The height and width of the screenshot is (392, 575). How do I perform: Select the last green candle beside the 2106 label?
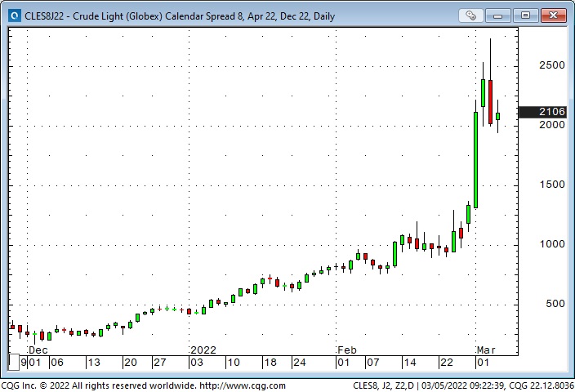point(497,116)
